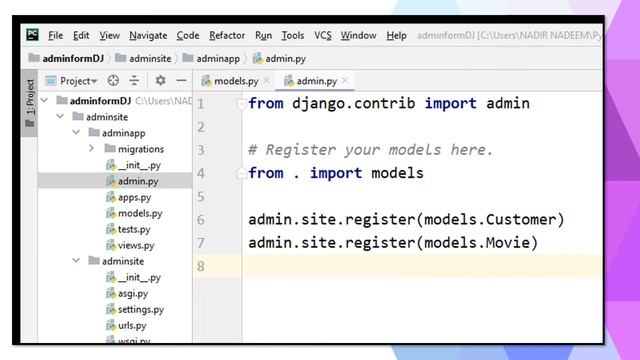
Task: Place cursor on empty line 8
Action: pyautogui.click(x=422, y=266)
